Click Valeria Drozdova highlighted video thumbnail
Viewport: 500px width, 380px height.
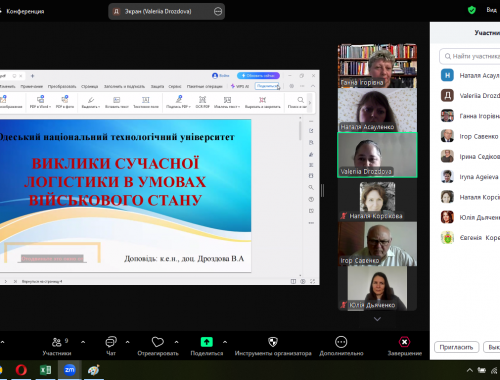[x=377, y=155]
